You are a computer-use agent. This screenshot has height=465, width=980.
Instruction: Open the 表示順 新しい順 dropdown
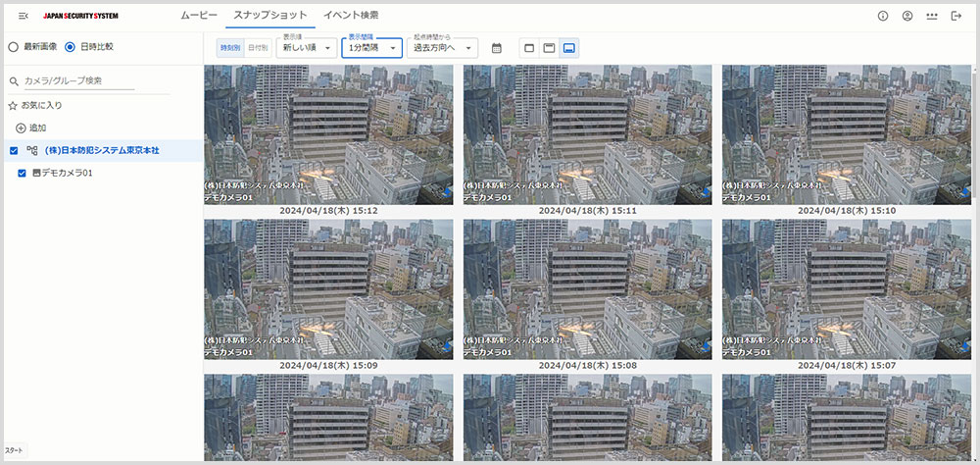[306, 47]
